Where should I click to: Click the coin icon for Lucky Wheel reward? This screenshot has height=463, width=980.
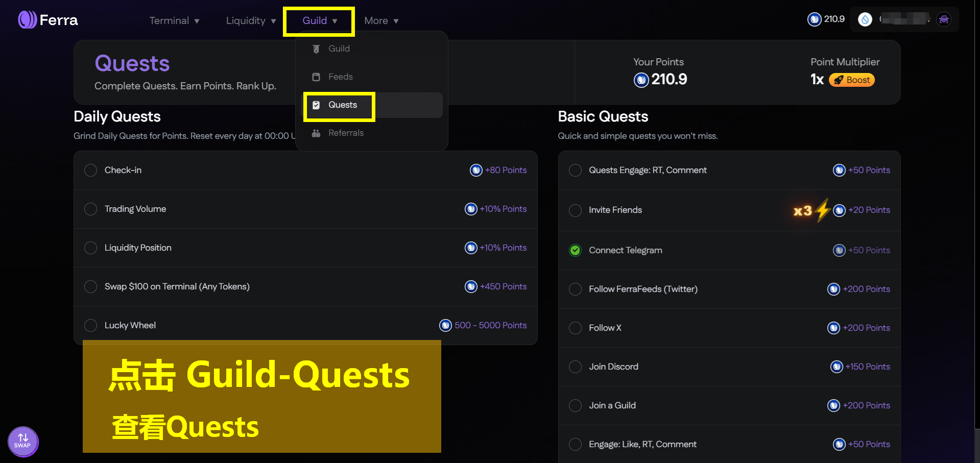[x=445, y=325]
